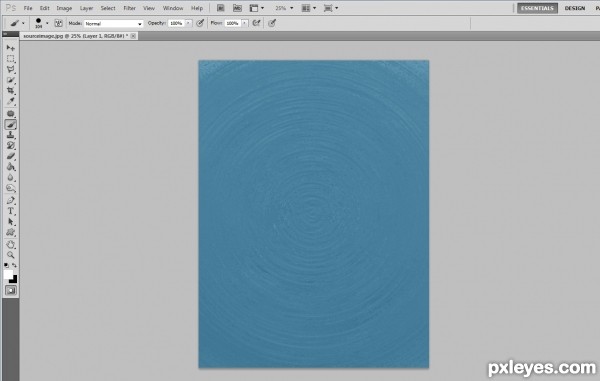
Task: Select the Eyedropper tool
Action: tap(11, 101)
